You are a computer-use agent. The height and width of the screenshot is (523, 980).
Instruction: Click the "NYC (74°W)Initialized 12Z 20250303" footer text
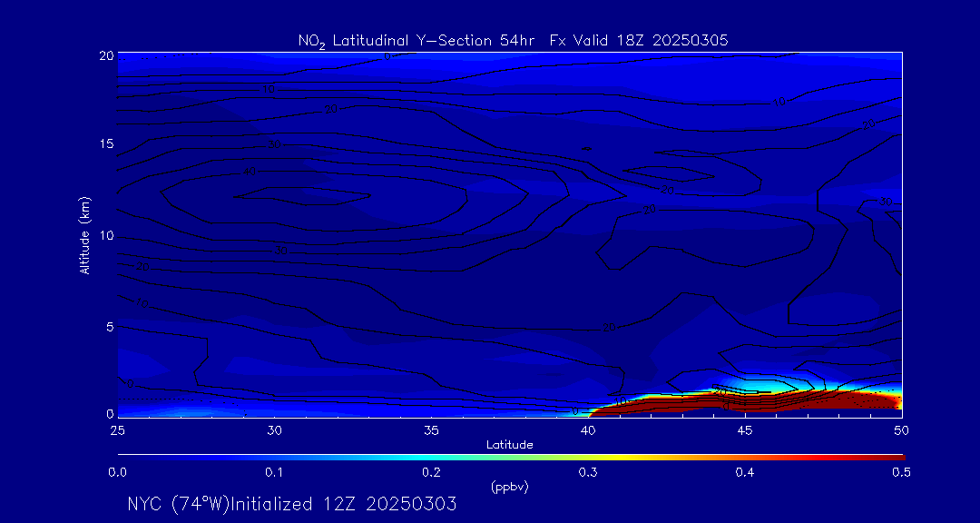[x=292, y=504]
